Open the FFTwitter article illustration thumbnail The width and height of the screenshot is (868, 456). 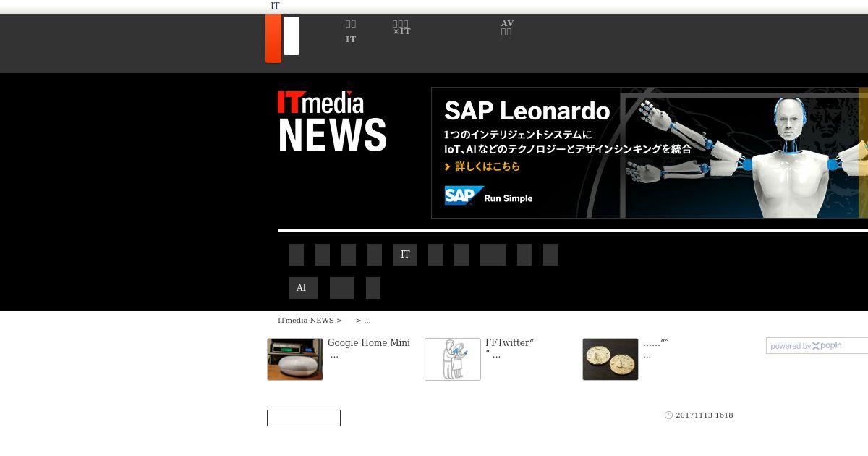[453, 359]
